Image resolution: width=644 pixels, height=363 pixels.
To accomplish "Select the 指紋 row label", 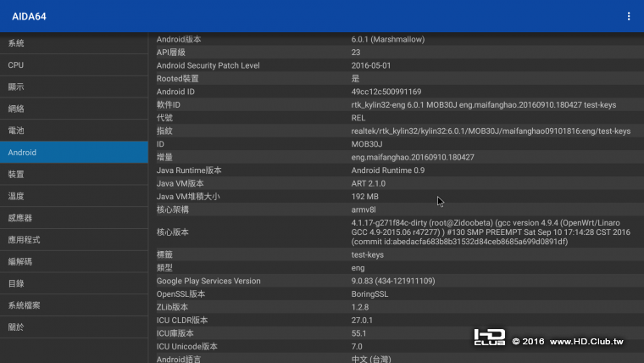I will tap(164, 131).
